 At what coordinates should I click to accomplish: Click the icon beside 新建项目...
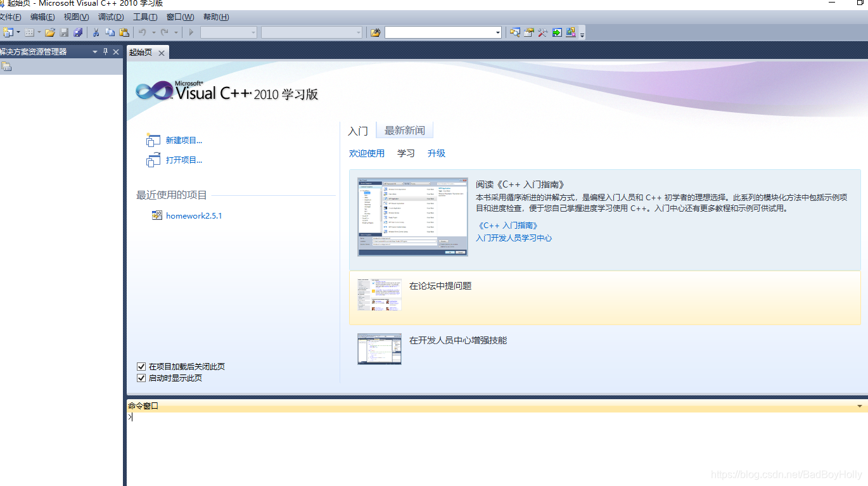pyautogui.click(x=153, y=140)
